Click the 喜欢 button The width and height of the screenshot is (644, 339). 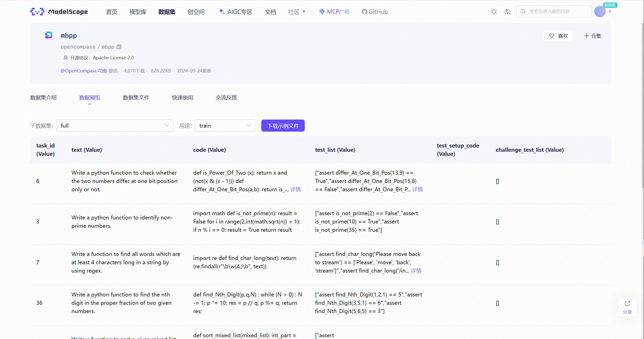point(558,36)
